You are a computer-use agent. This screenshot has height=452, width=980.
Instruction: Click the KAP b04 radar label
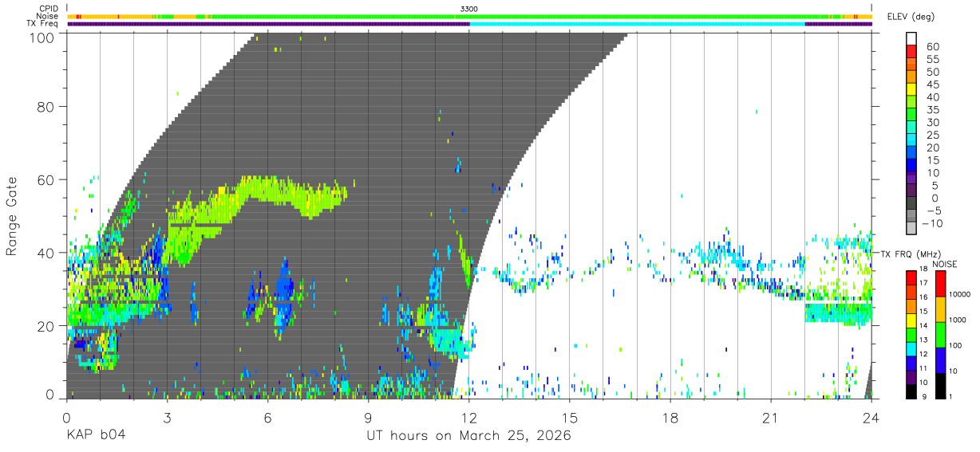pyautogui.click(x=95, y=436)
